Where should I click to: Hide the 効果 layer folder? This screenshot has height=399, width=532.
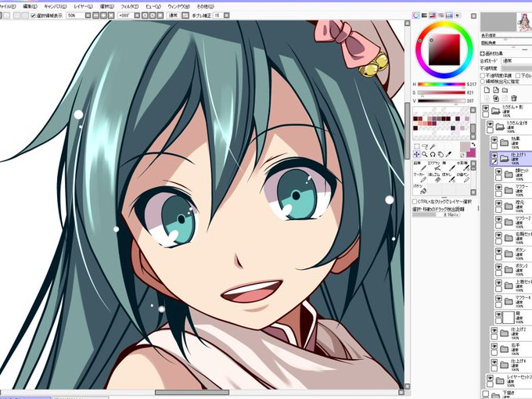(494, 140)
